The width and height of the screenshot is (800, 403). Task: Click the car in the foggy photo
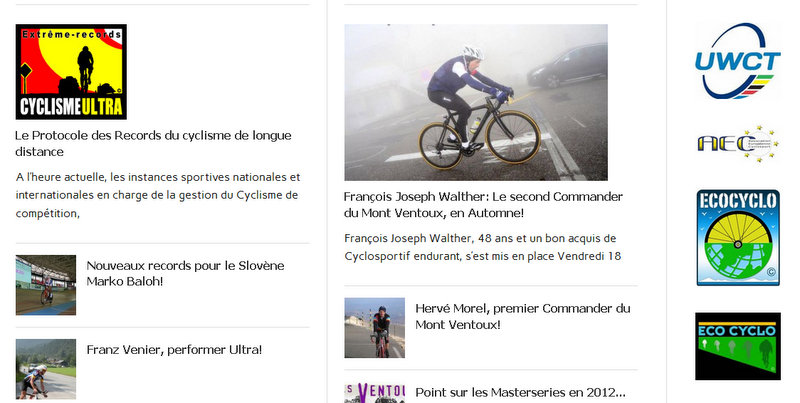click(567, 65)
